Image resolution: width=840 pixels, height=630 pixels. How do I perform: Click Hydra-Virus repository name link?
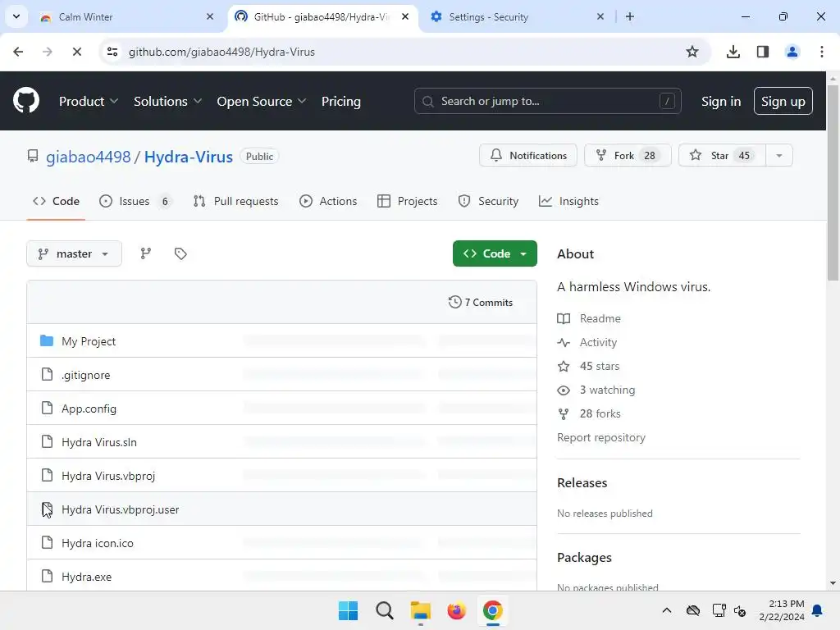coord(189,157)
